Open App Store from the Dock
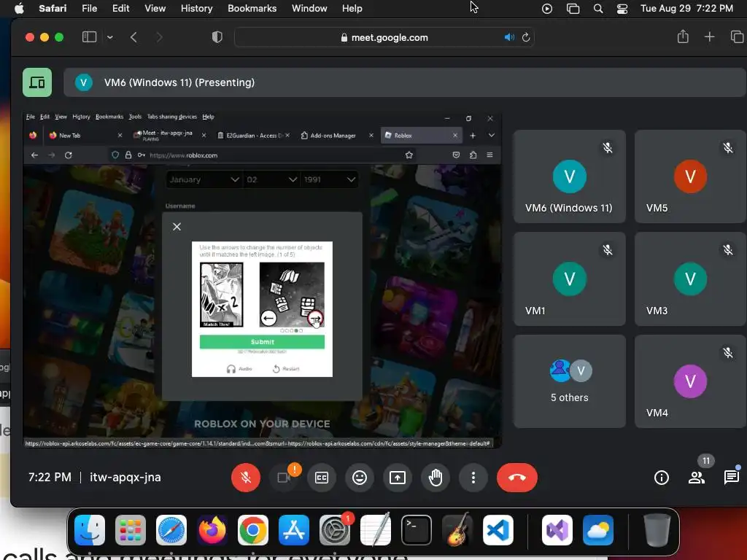 pos(294,530)
